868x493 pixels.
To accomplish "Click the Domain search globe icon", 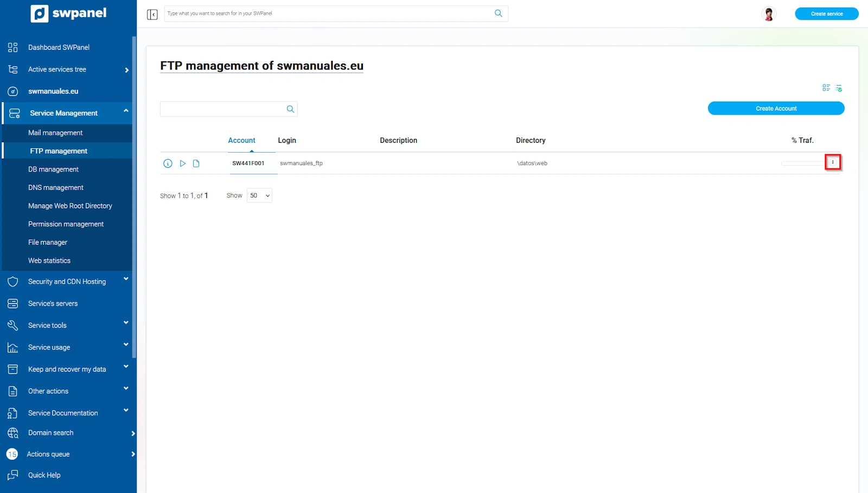I will click(13, 433).
